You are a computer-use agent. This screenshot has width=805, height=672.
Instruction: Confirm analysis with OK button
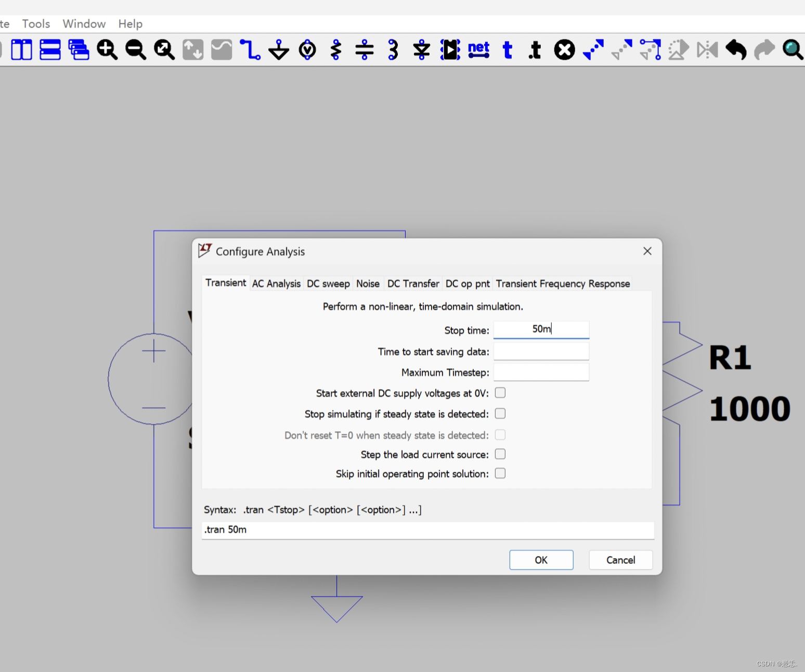541,560
